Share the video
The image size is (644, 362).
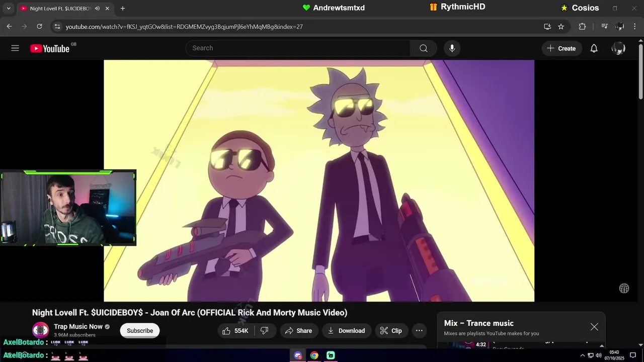tap(298, 330)
